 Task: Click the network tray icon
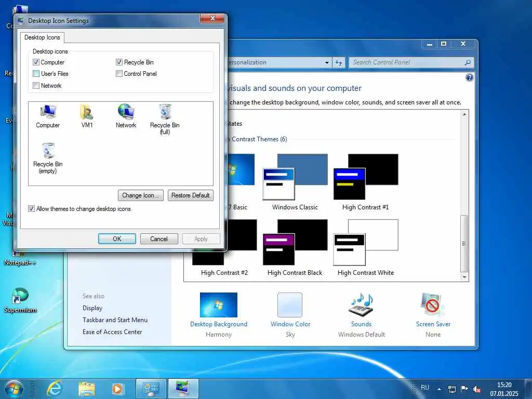click(x=451, y=389)
